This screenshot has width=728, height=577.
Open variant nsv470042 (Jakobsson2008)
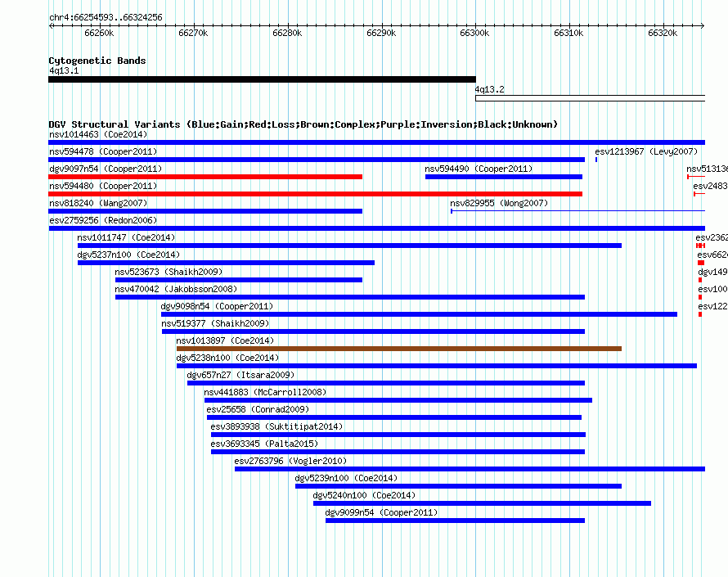click(176, 289)
